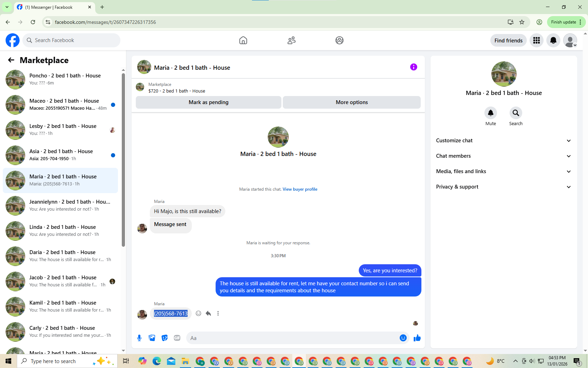
Task: Focus the Search Facebook field
Action: (71, 40)
